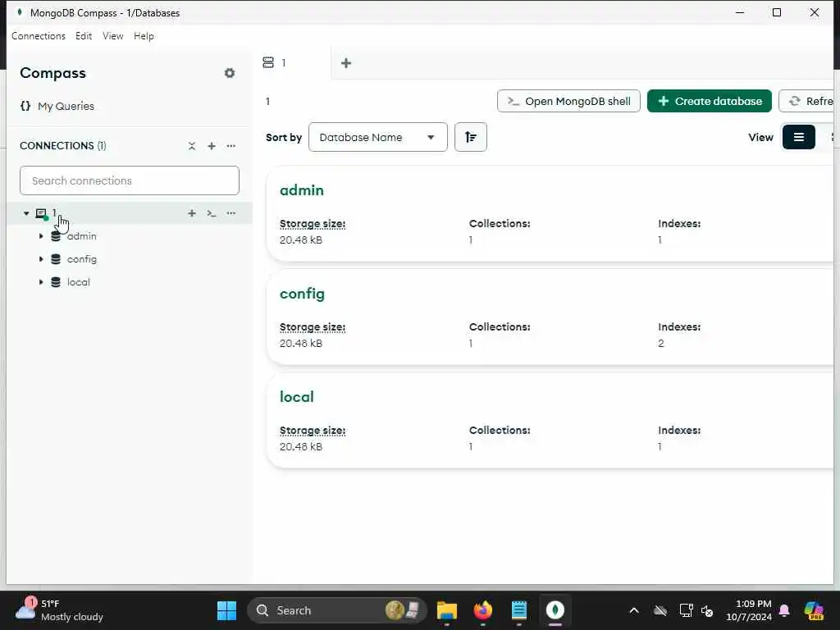Open Help menu
This screenshot has height=630, width=840.
coord(144,36)
